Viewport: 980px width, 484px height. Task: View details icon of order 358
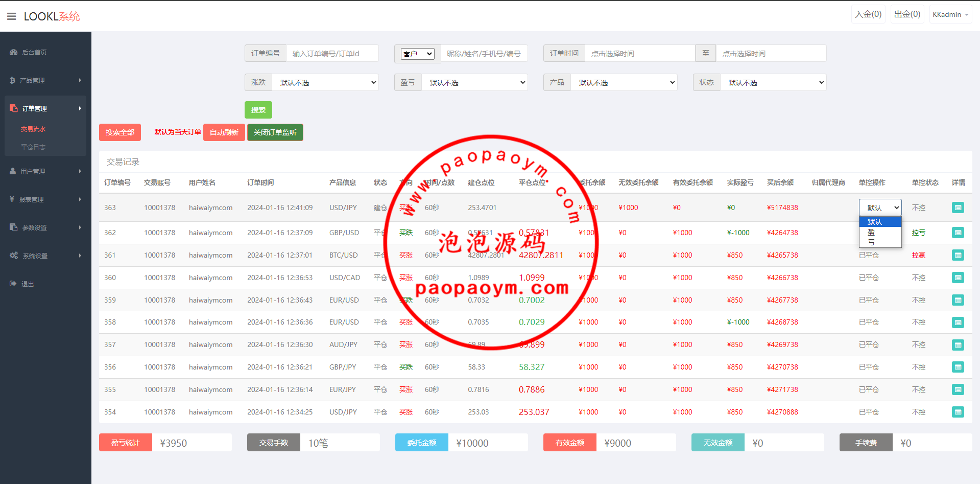pyautogui.click(x=958, y=322)
